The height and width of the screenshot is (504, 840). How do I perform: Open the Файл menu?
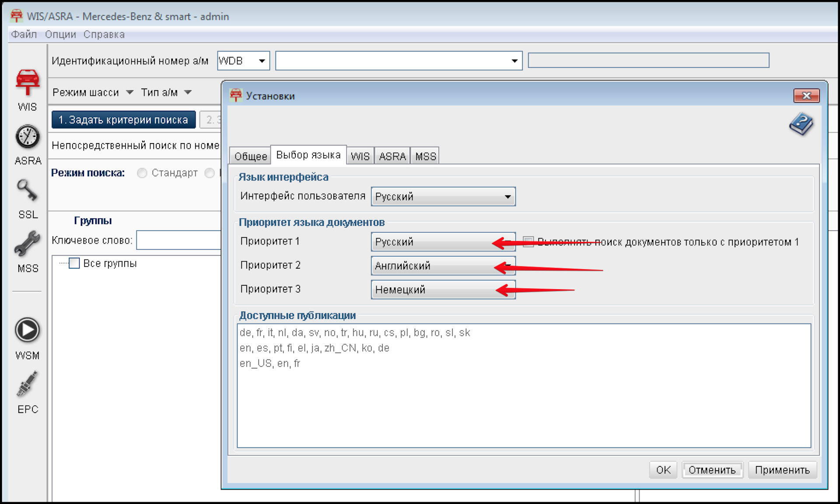click(x=24, y=34)
